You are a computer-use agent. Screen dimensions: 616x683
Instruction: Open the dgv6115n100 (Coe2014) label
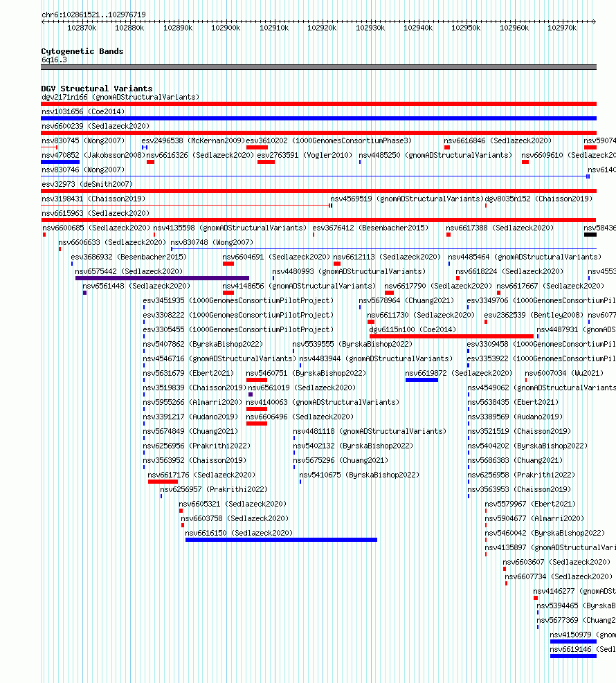point(413,330)
